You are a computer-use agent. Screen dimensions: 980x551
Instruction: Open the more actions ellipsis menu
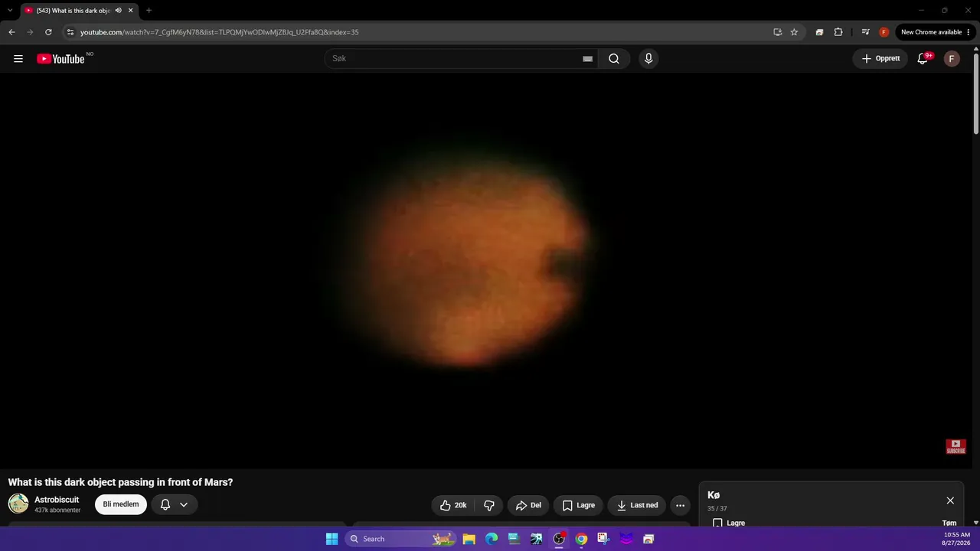click(x=680, y=505)
